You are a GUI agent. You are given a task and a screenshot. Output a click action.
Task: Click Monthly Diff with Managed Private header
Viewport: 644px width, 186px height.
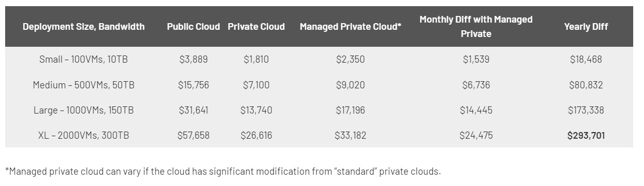tap(476, 27)
